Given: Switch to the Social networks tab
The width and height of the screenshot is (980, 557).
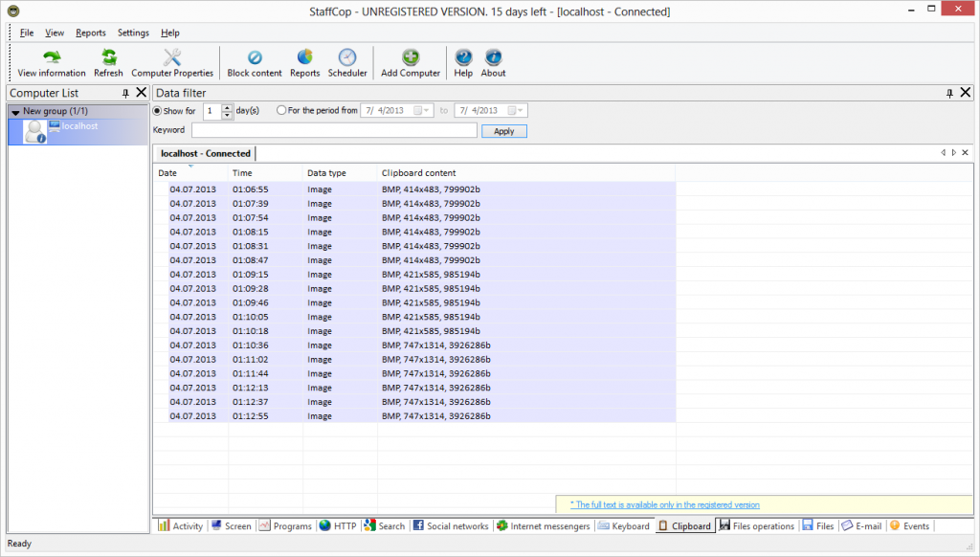Looking at the screenshot, I should 451,525.
